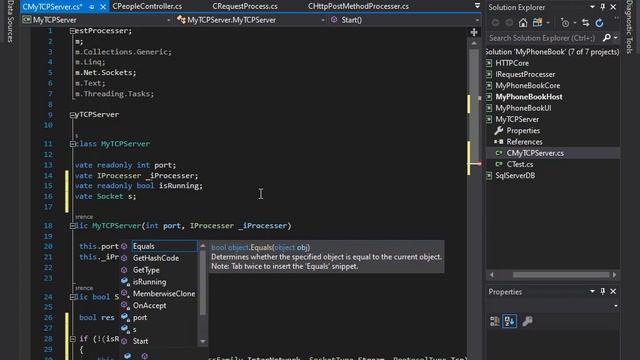640x360 pixels.
Task: Collapse the constructor block at line 18
Action: (73, 226)
